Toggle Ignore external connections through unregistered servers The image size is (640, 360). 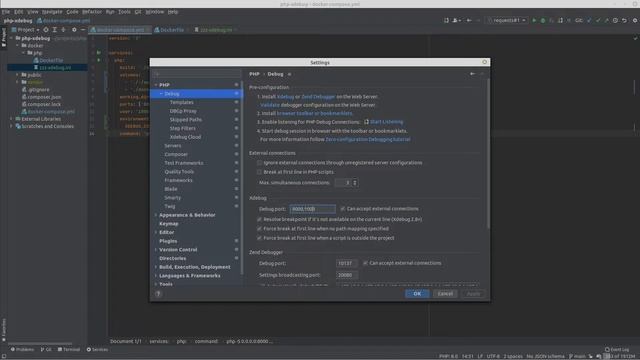tap(259, 162)
